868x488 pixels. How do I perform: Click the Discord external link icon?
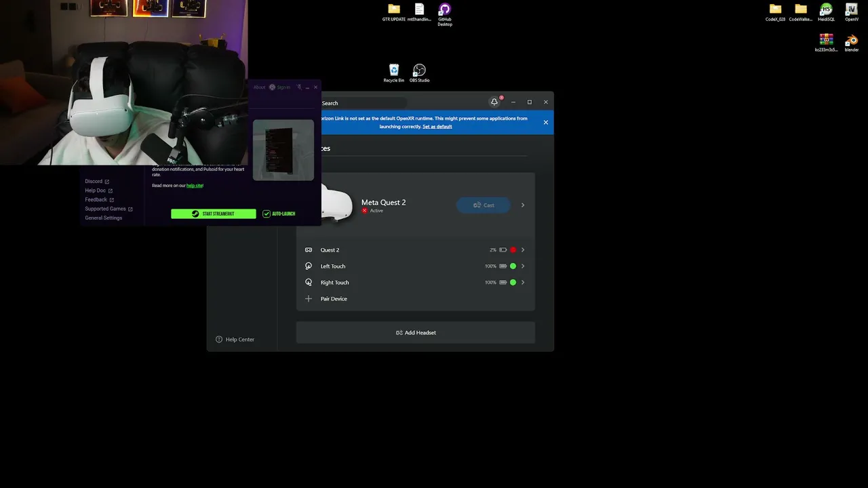[107, 182]
